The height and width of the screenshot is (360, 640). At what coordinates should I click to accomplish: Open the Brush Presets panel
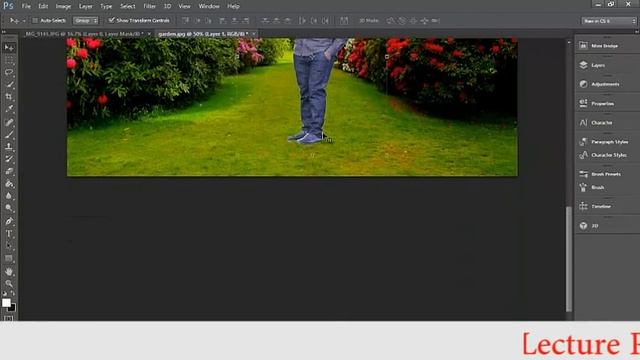(x=600, y=174)
